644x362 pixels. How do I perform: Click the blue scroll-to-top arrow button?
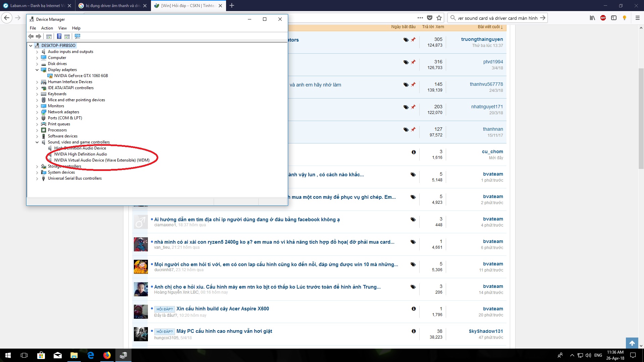pyautogui.click(x=632, y=343)
